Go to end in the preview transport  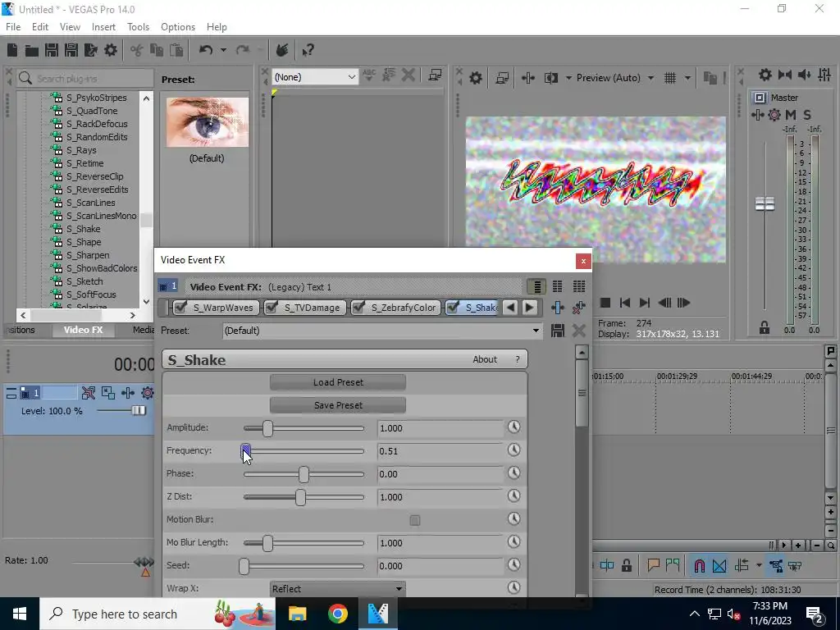click(x=645, y=303)
